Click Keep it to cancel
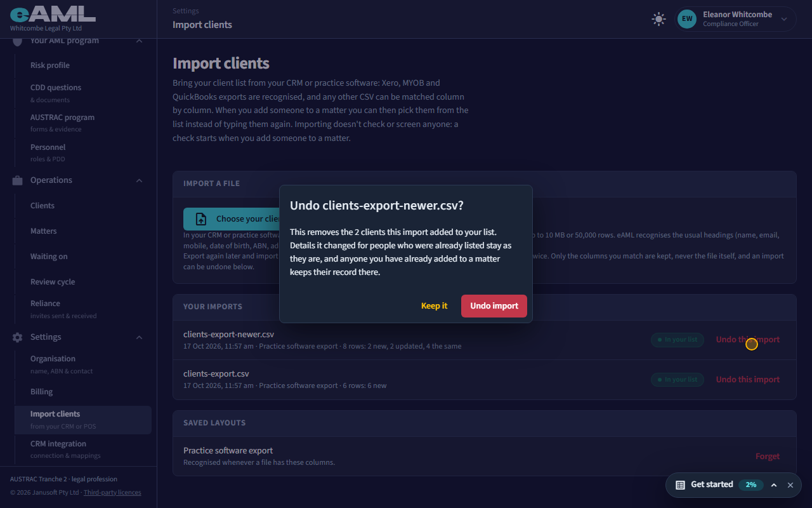The image size is (812, 508). [434, 306]
